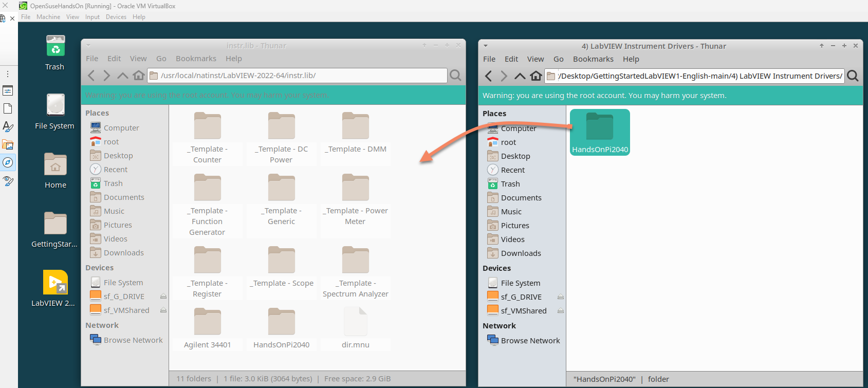Open View menu in instr.lib window

click(138, 59)
